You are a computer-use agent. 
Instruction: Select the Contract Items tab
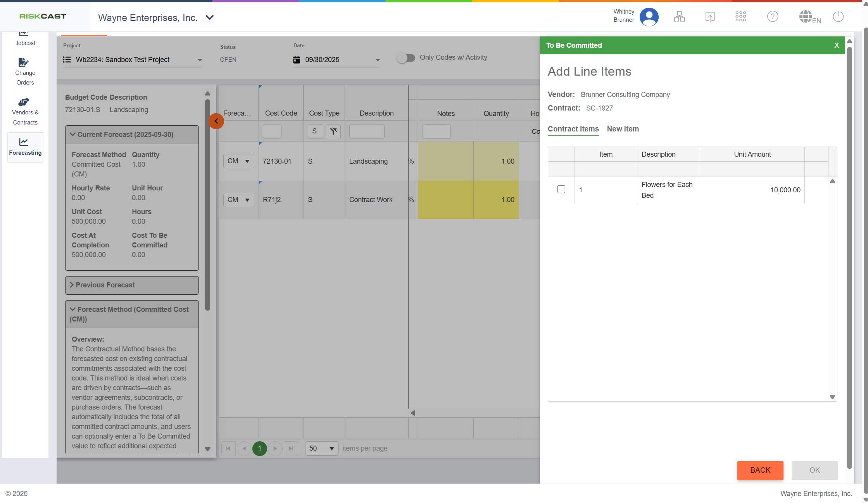tap(573, 129)
